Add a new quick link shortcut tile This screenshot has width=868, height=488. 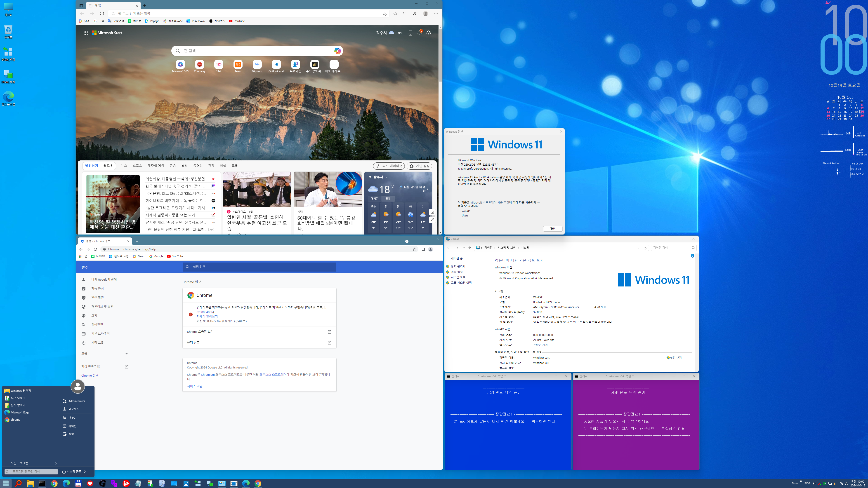click(x=334, y=66)
